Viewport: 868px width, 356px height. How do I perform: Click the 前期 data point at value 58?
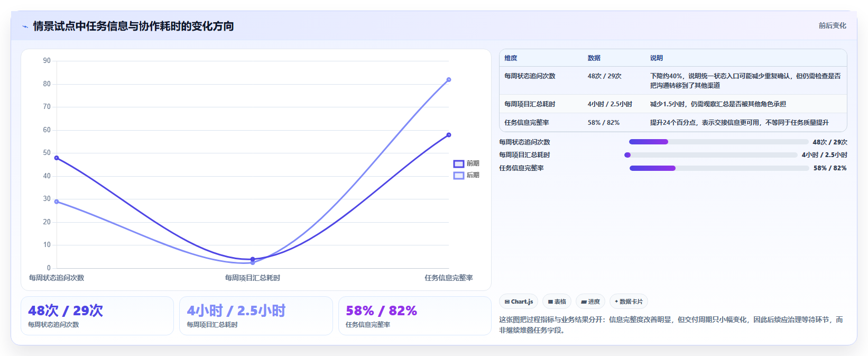[x=449, y=135]
